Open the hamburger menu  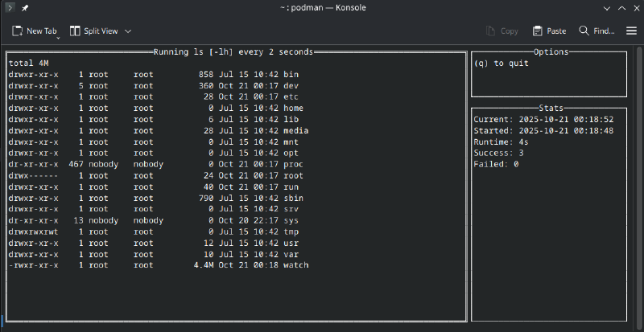(x=632, y=31)
